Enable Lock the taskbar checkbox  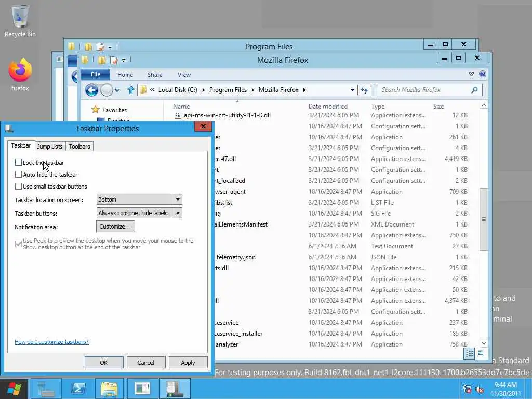pyautogui.click(x=18, y=163)
